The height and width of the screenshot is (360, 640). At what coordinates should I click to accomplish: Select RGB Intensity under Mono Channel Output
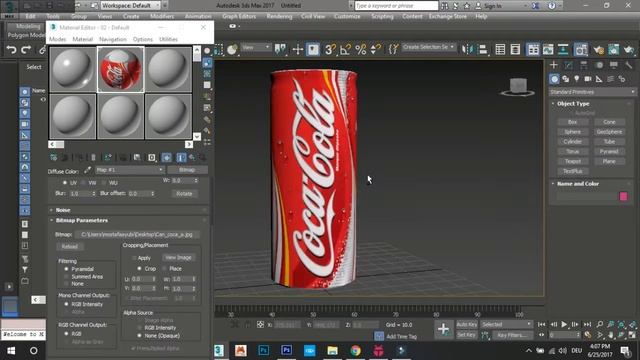coord(66,304)
